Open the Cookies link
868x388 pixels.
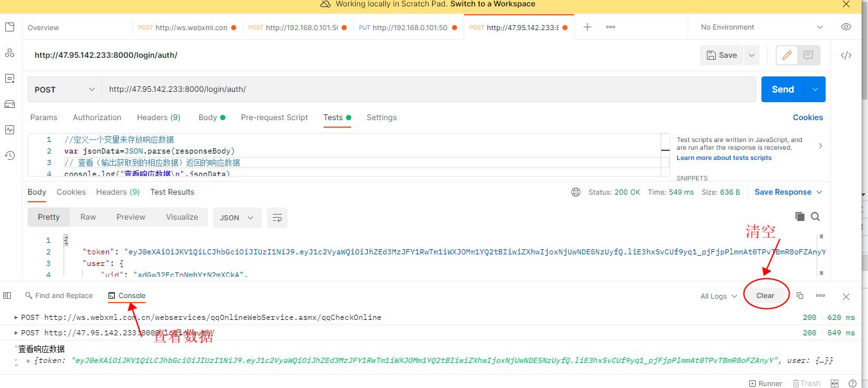[x=808, y=118]
